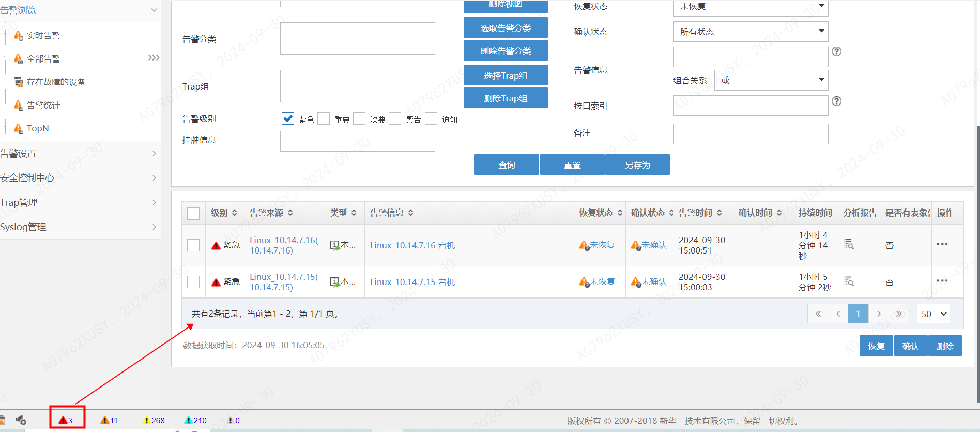Go to the last page of results
This screenshot has height=432, width=980.
point(899,314)
